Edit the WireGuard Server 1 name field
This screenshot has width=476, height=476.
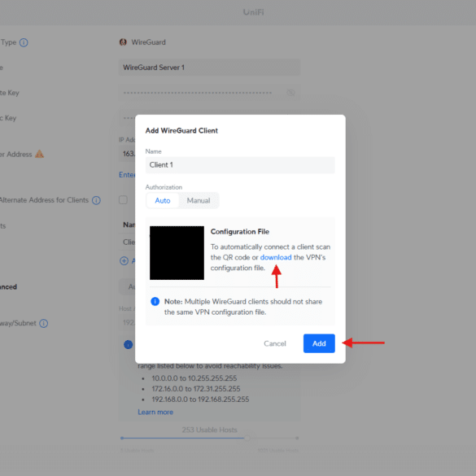(209, 68)
